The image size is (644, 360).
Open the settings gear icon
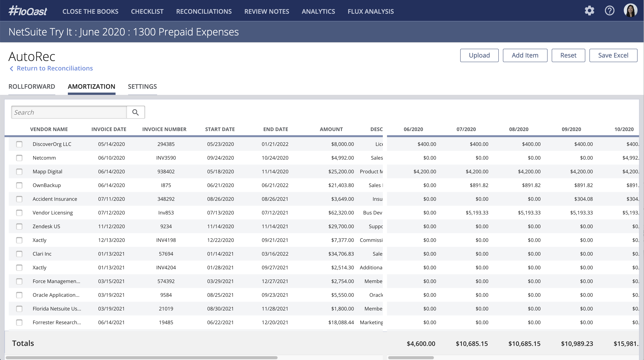(x=589, y=11)
